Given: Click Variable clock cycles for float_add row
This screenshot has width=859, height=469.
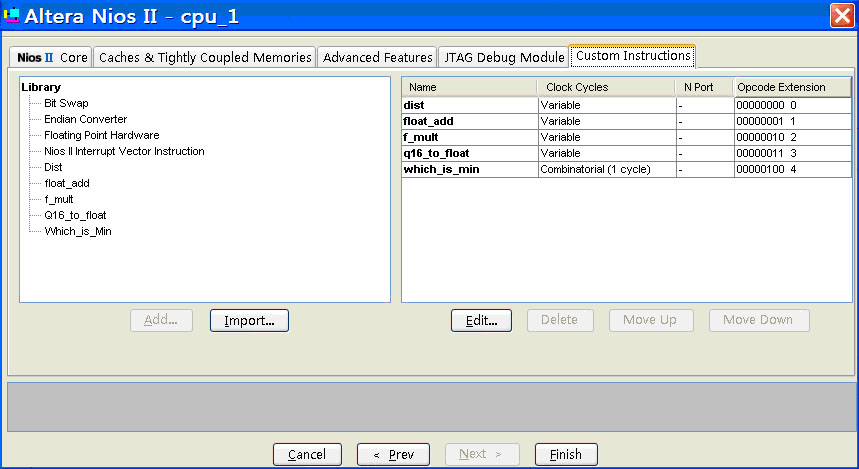Looking at the screenshot, I should (x=607, y=121).
